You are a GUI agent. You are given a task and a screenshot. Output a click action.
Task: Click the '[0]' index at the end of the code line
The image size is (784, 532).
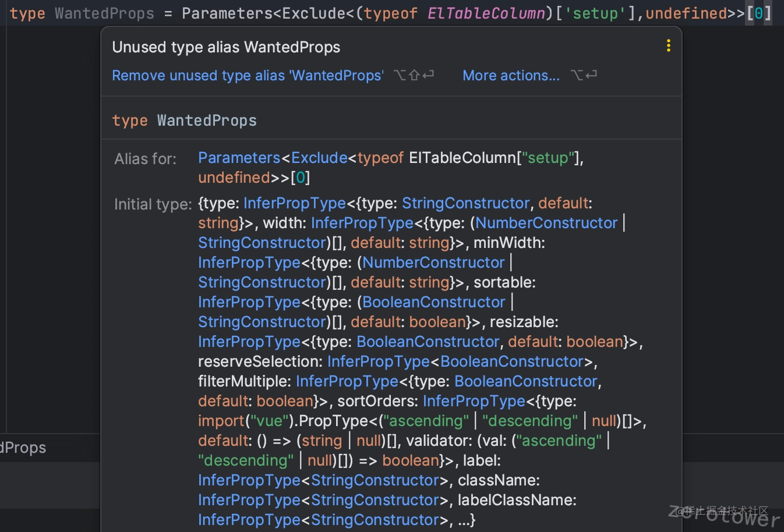click(759, 13)
